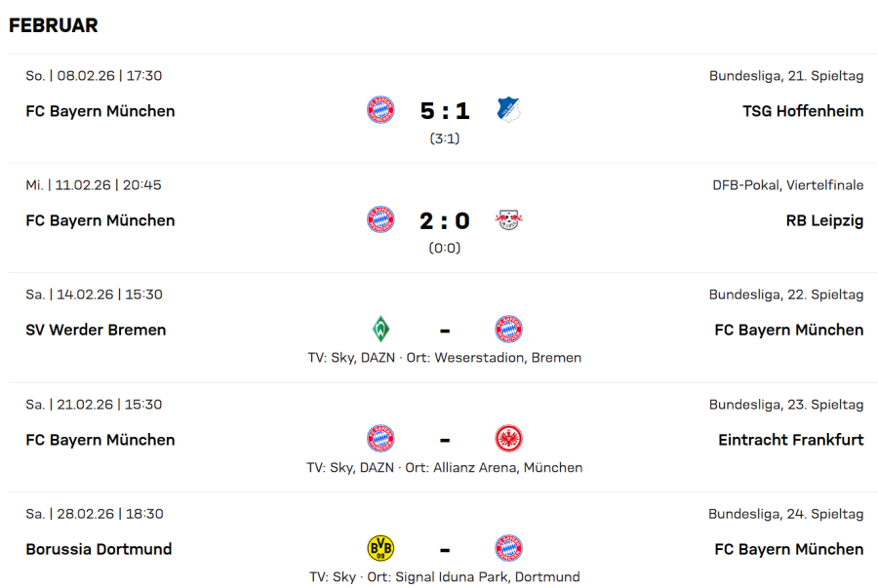Select the Werder Bremen diamond crest

(x=380, y=330)
